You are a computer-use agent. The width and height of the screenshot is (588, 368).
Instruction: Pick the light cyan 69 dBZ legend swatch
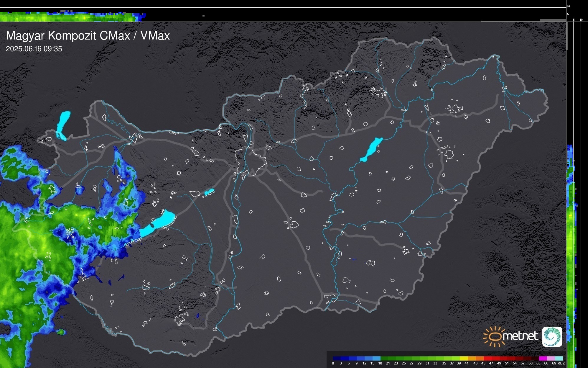pyautogui.click(x=559, y=358)
